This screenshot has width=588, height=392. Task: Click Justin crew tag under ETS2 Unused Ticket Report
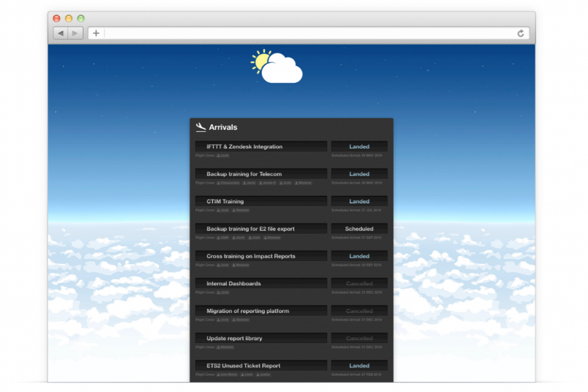tap(263, 374)
